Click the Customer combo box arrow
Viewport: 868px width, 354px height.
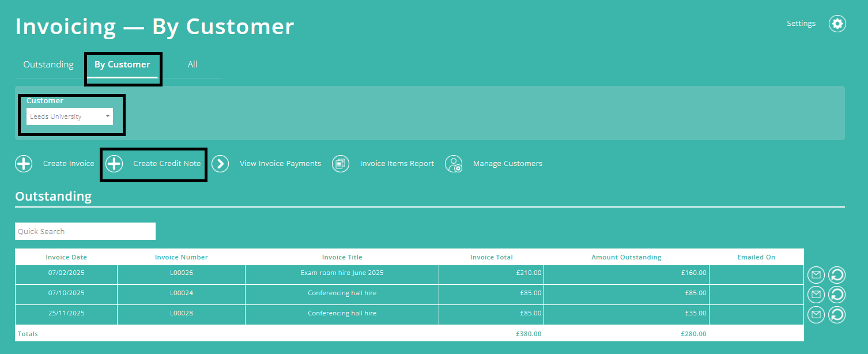click(x=108, y=116)
